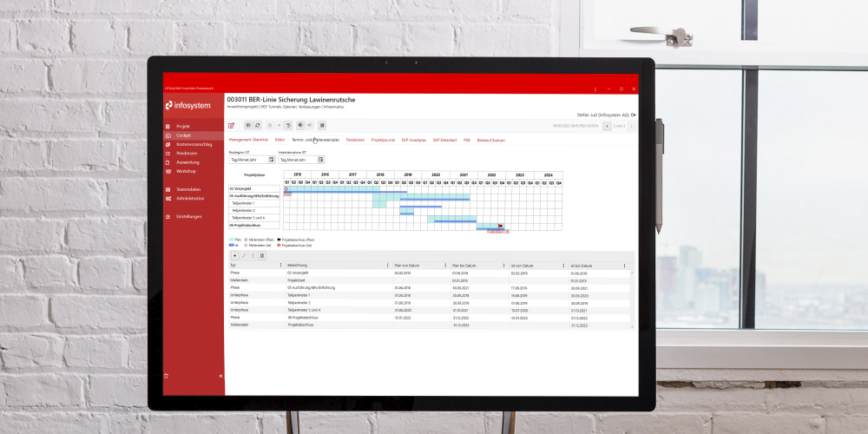This screenshot has height=434, width=868.
Task: Click the trash icon at sidebar bottom
Action: 167,376
